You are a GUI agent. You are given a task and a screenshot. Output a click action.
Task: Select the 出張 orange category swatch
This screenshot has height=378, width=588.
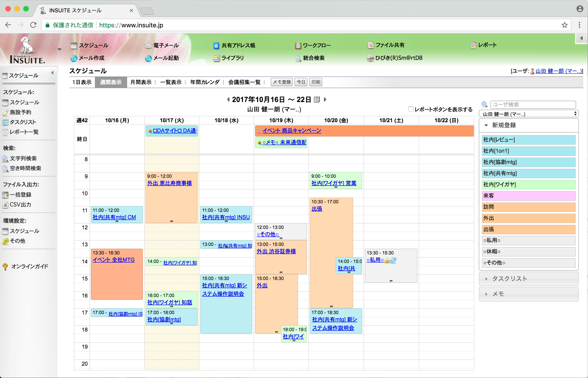click(x=529, y=230)
